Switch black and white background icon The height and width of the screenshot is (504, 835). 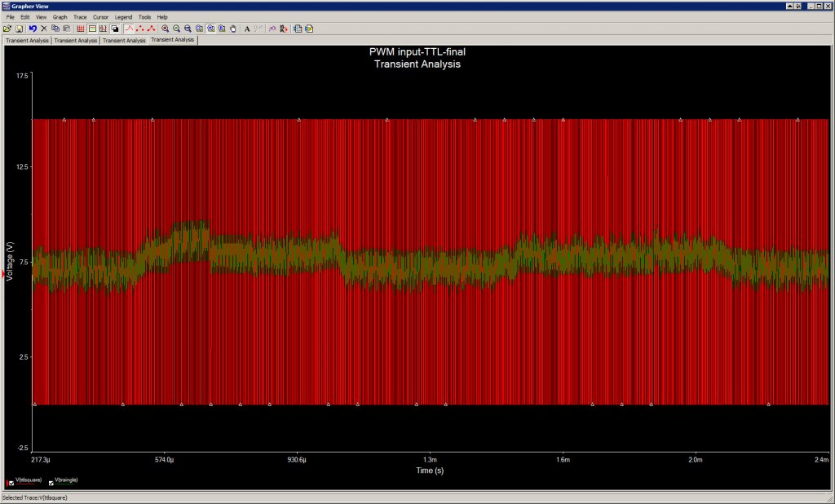pos(115,29)
